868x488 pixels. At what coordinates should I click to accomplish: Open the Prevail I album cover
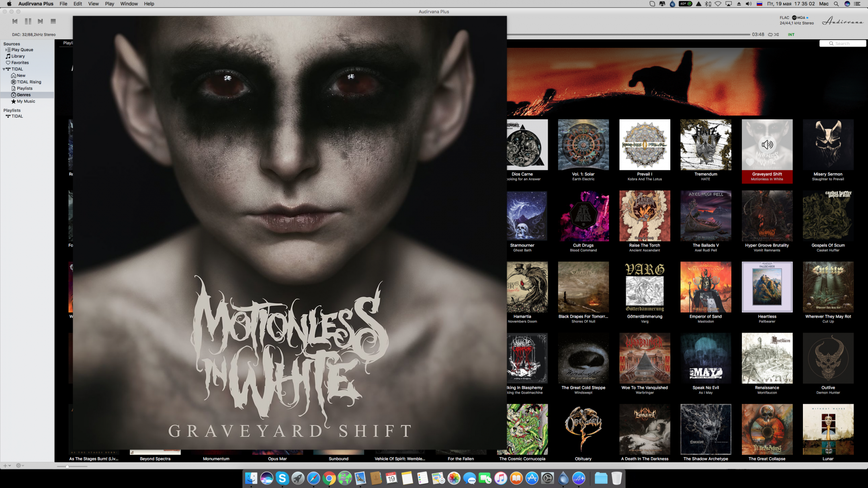(645, 145)
